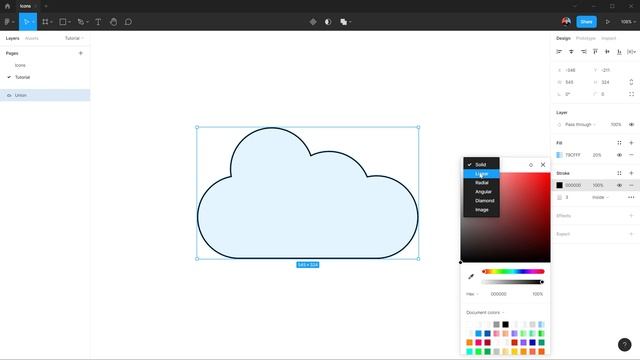This screenshot has width=640, height=360.
Task: Toggle constrain proportions icon
Action: (631, 82)
